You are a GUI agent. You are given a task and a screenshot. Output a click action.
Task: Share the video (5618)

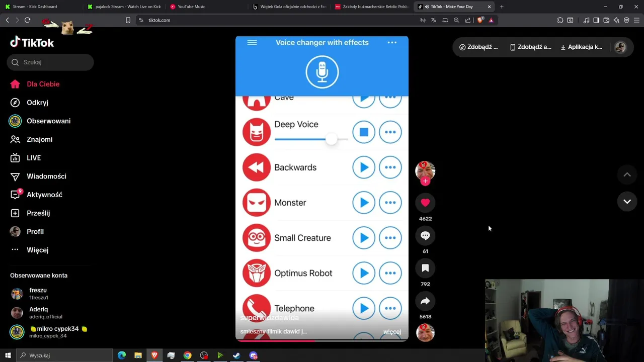425,301
